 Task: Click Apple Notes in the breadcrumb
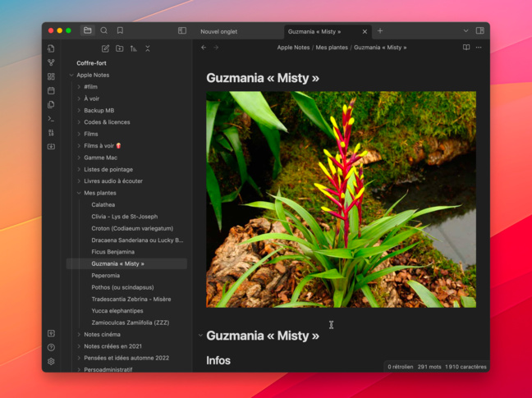point(293,48)
